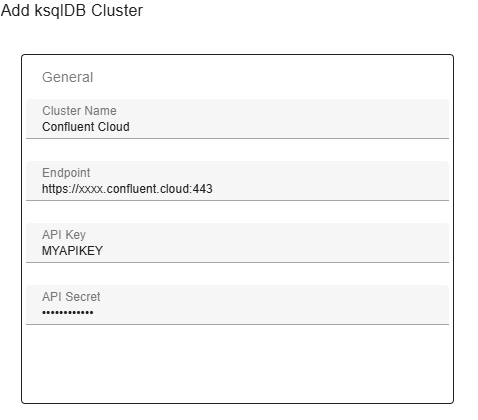Viewport: 478px width, 420px height.
Task: Place cursor in Confluent Cloud text
Action: [86, 127]
